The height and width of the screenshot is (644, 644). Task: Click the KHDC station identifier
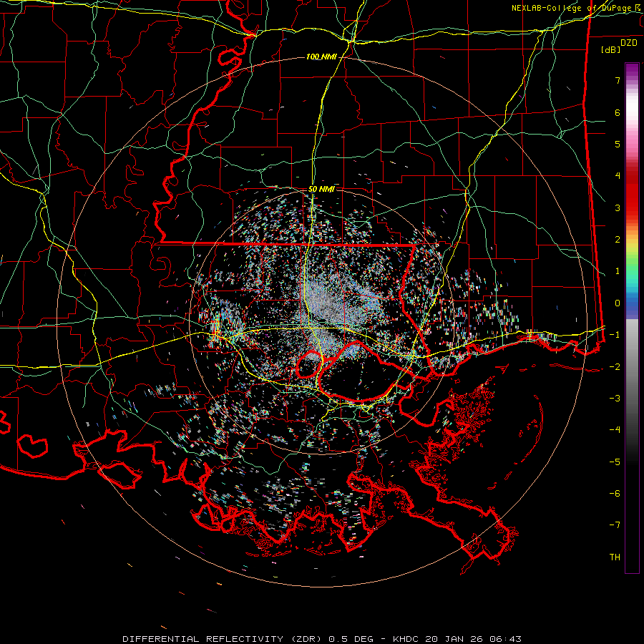407,639
